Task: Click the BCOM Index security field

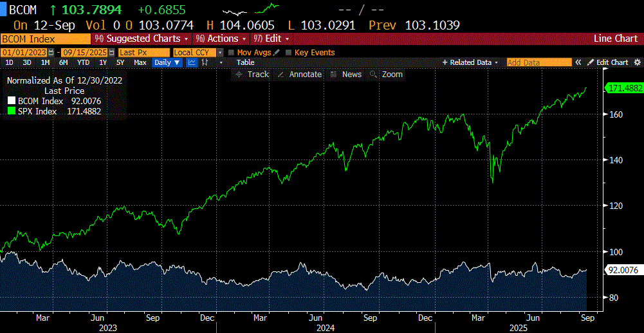Action: 46,39
